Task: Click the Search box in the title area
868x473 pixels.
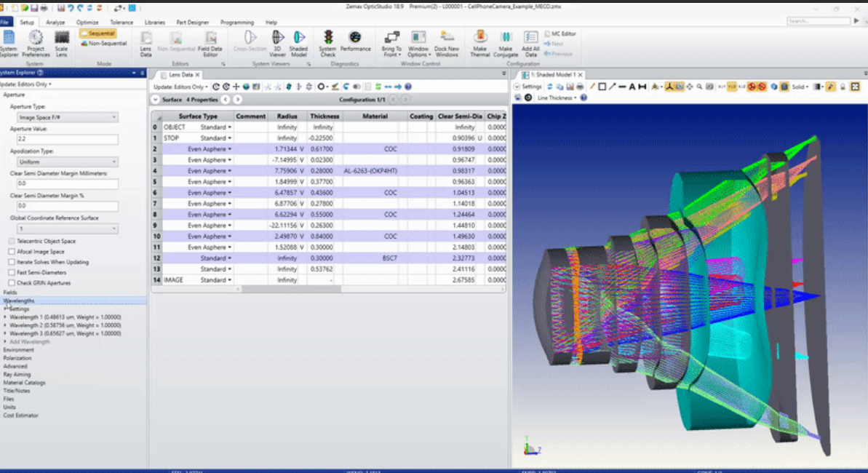Action: tap(819, 21)
